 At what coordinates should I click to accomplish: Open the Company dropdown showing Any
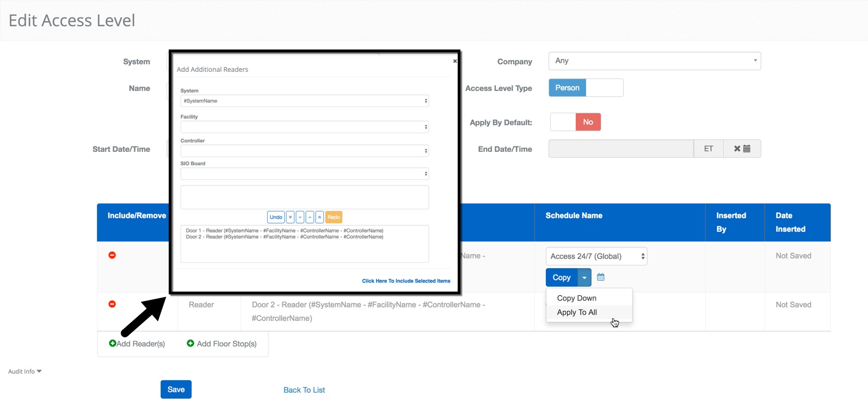coord(654,61)
